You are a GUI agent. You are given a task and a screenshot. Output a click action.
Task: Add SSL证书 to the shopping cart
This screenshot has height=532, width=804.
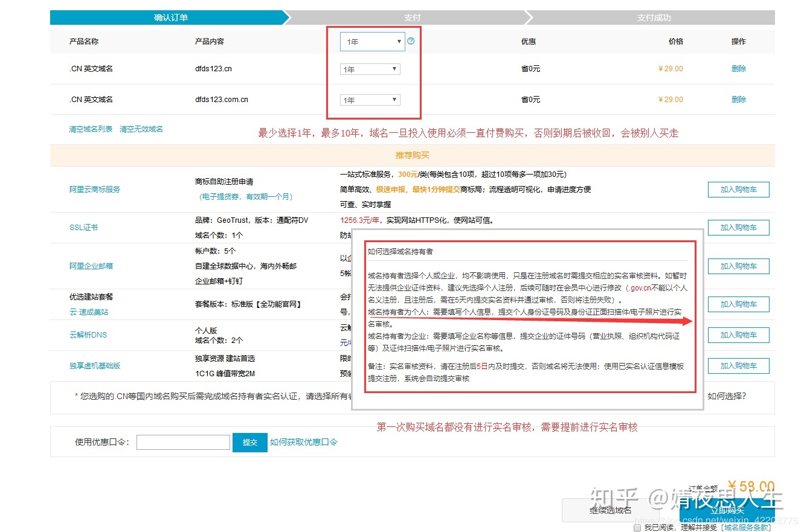tap(738, 227)
